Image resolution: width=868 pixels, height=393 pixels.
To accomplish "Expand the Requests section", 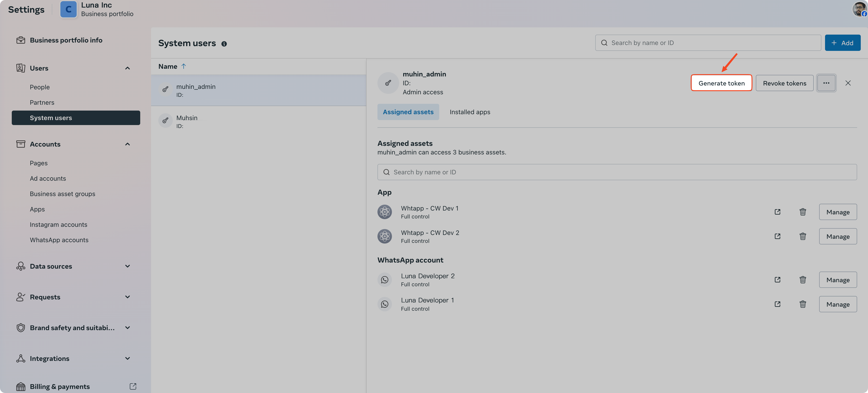I will [x=127, y=297].
